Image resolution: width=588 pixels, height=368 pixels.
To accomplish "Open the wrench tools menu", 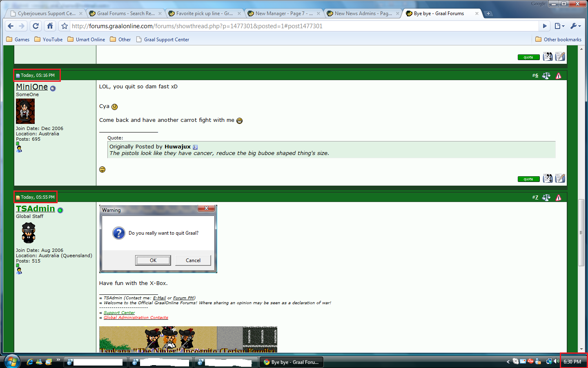I will coord(575,26).
